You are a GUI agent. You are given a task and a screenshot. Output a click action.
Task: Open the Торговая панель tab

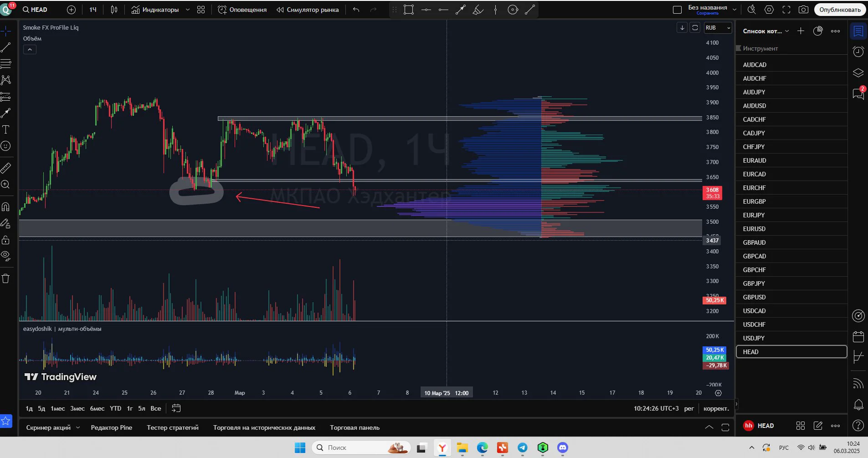[x=354, y=427]
